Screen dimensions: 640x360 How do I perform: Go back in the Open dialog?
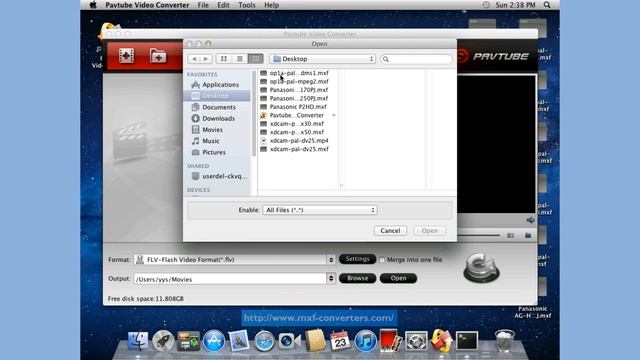click(x=194, y=59)
